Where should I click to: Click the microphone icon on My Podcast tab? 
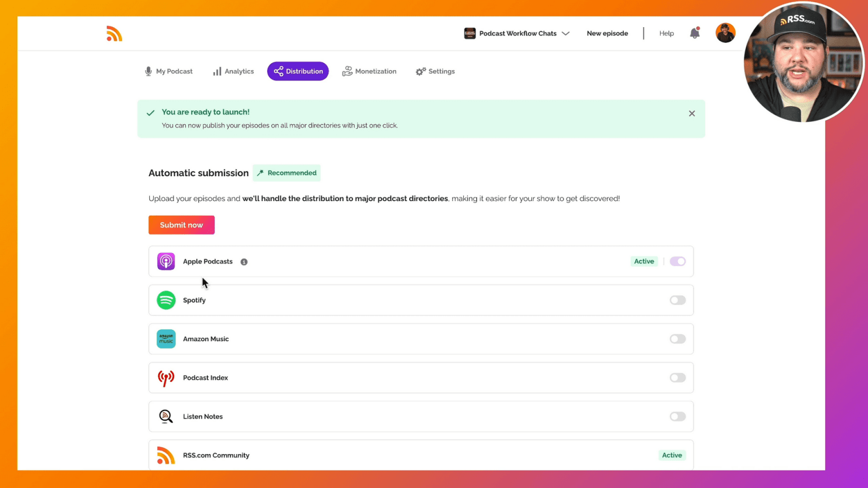(x=148, y=71)
